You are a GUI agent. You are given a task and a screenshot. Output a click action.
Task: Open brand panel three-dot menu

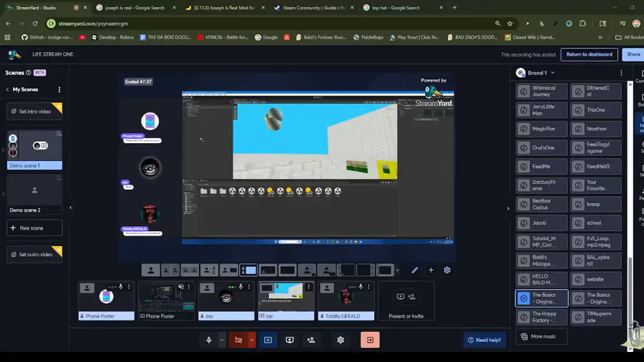621,73
